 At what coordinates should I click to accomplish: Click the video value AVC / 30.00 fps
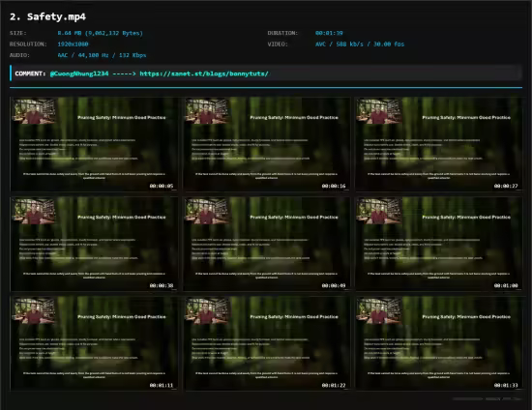coord(360,44)
